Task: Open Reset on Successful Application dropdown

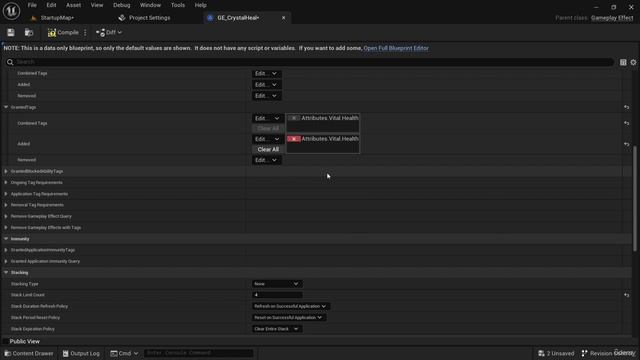Action: pos(289,317)
